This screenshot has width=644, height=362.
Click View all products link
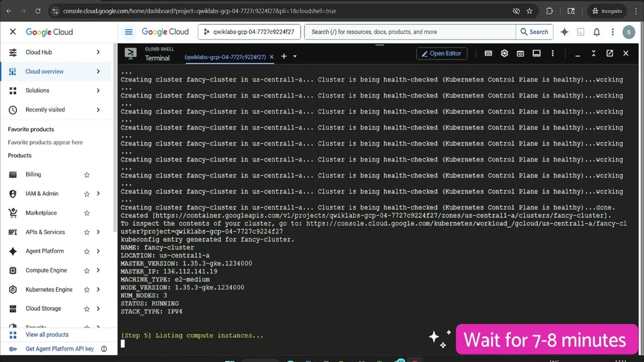47,335
